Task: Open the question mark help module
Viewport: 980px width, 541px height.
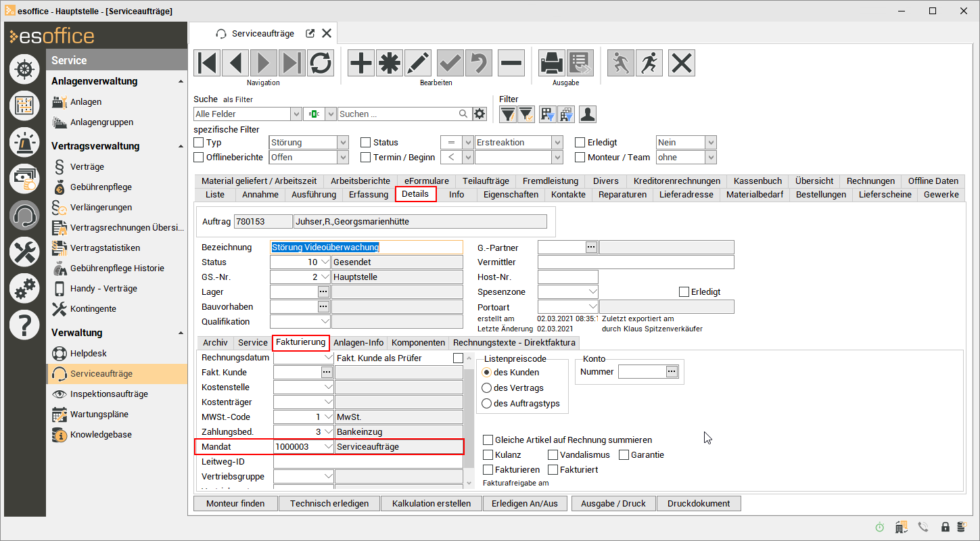Action: tap(24, 325)
